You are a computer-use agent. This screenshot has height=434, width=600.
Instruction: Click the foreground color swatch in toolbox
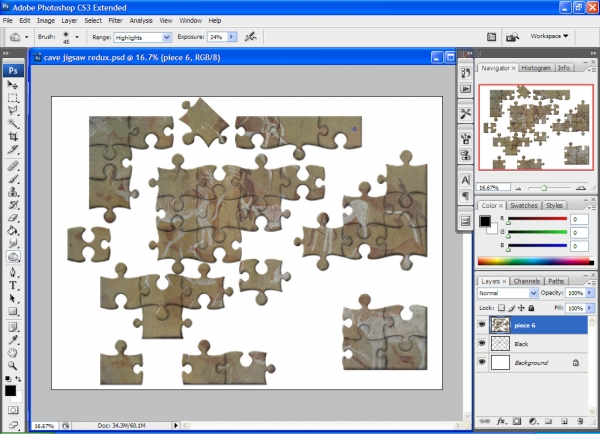pyautogui.click(x=10, y=391)
